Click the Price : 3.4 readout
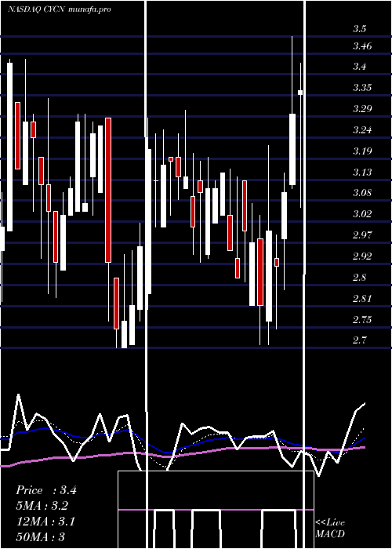 [46, 490]
